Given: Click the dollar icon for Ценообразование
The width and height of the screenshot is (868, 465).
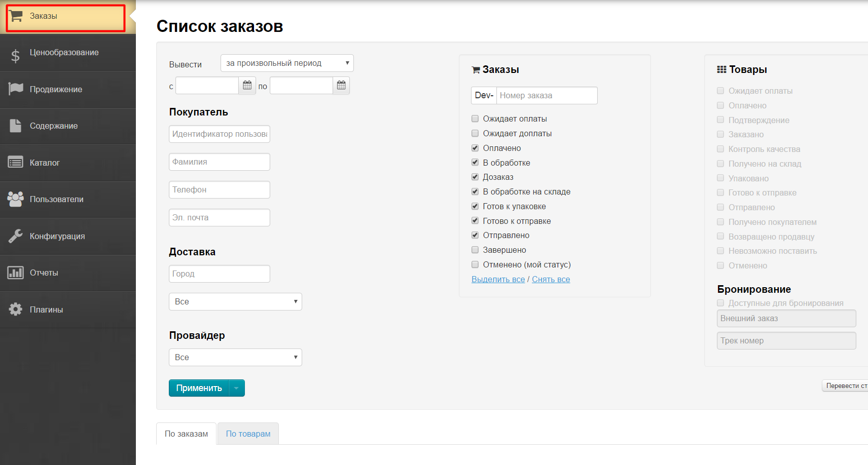Looking at the screenshot, I should click(16, 55).
